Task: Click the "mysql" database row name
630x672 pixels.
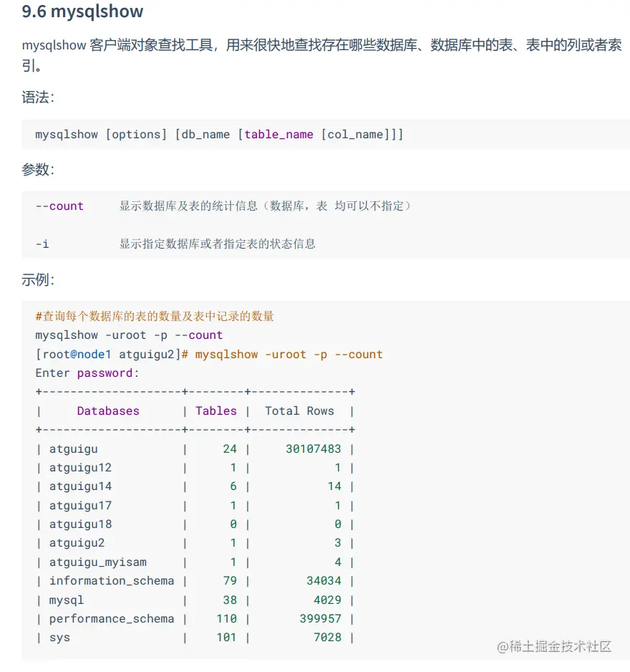Action: pyautogui.click(x=67, y=600)
